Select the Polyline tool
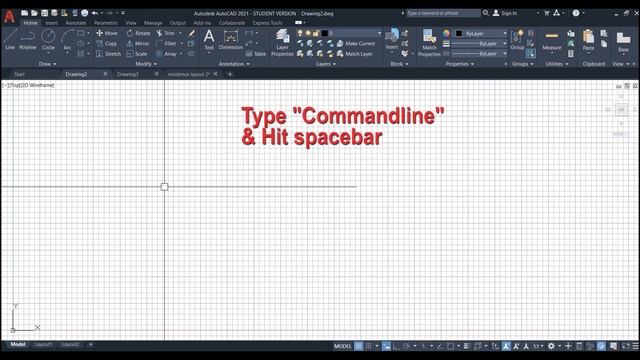Viewport: 640px width, 360px height. (27, 40)
